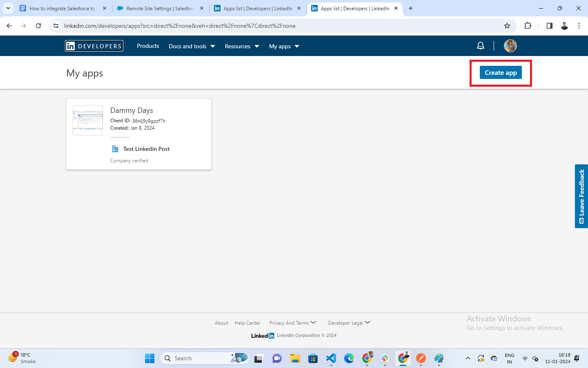The image size is (588, 368).
Task: Open the tab search dropdown in Chrome
Action: click(8, 8)
